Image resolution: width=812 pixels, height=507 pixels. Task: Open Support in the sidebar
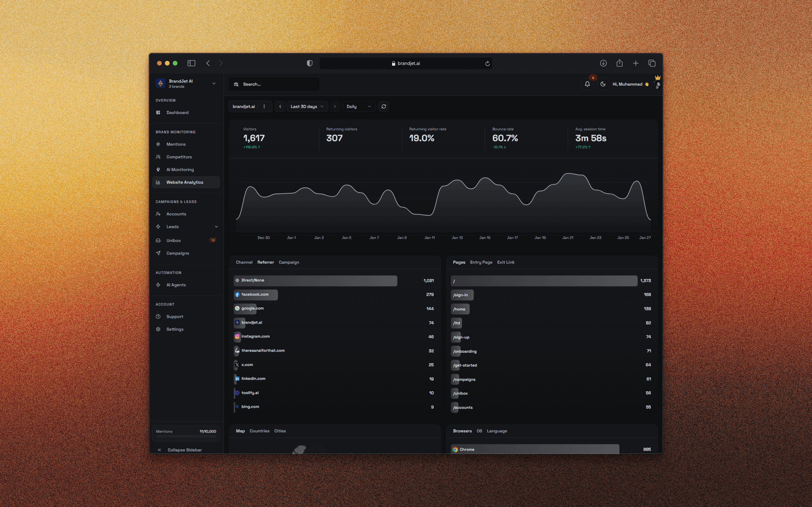point(174,316)
